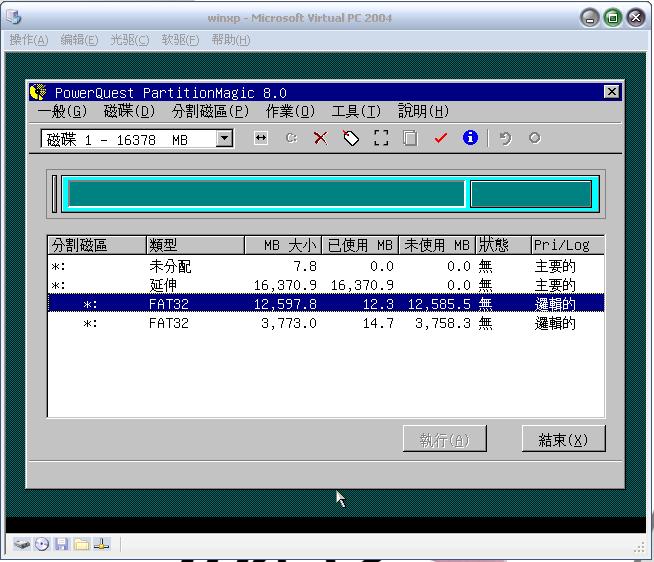The width and height of the screenshot is (654, 562).
Task: Select the FAT32 3,773.0 MB row
Action: [x=326, y=323]
